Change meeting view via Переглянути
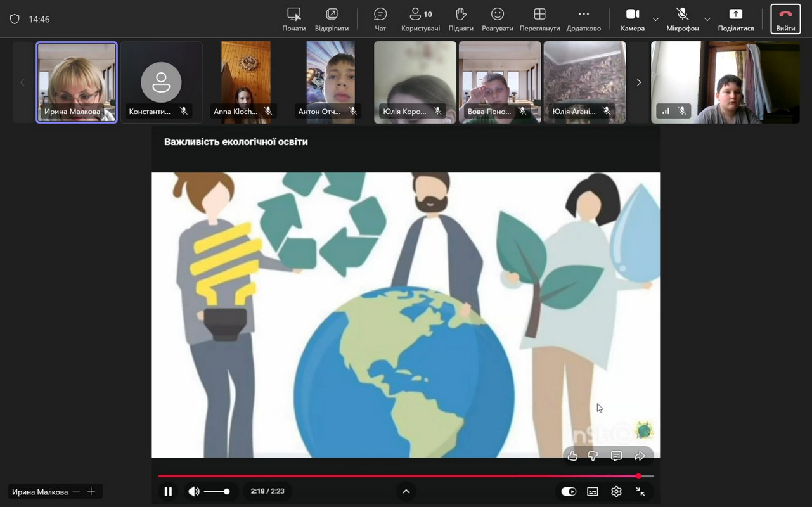This screenshot has width=812, height=507. (x=539, y=19)
